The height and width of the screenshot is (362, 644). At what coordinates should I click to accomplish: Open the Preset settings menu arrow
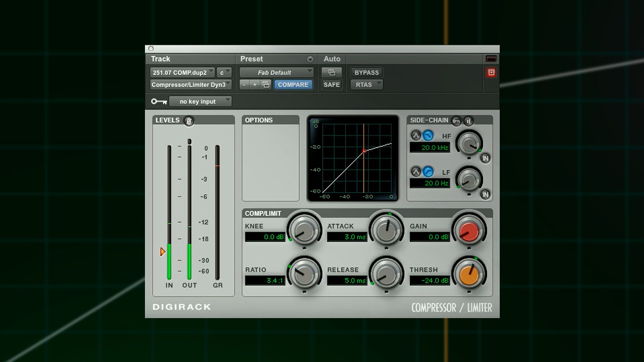pos(310,59)
